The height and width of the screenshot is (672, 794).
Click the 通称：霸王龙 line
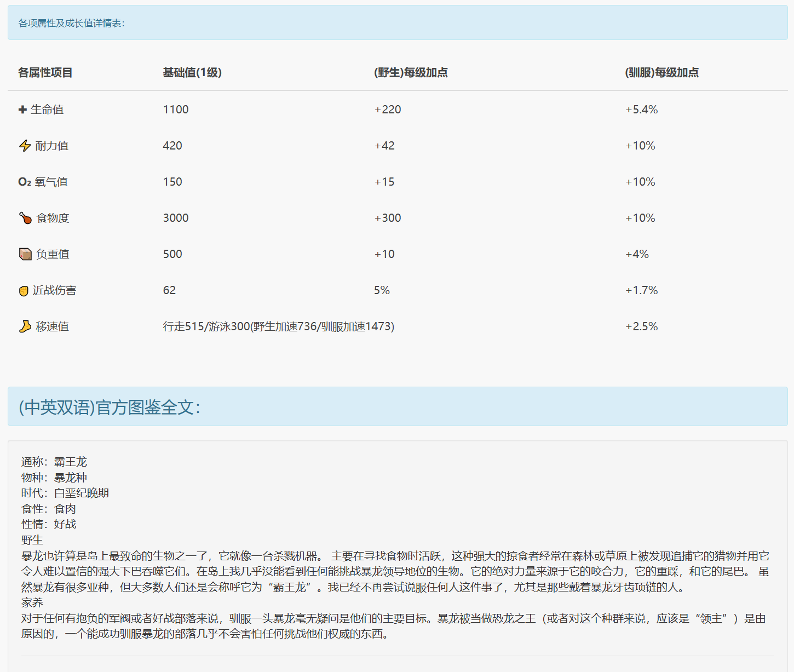(x=54, y=462)
